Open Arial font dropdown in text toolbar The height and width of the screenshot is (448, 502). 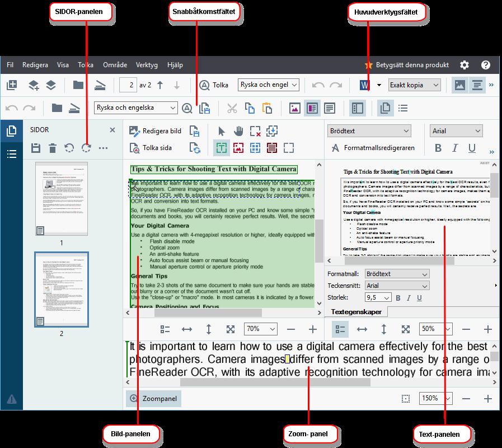tap(456, 131)
